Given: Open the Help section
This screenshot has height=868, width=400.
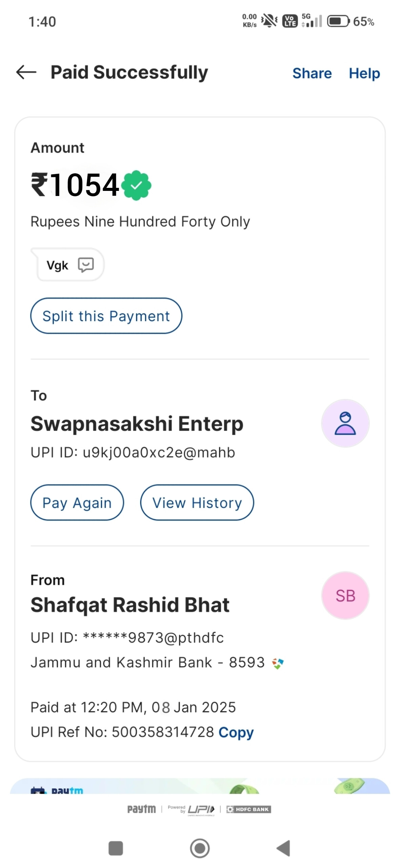Looking at the screenshot, I should (x=364, y=73).
